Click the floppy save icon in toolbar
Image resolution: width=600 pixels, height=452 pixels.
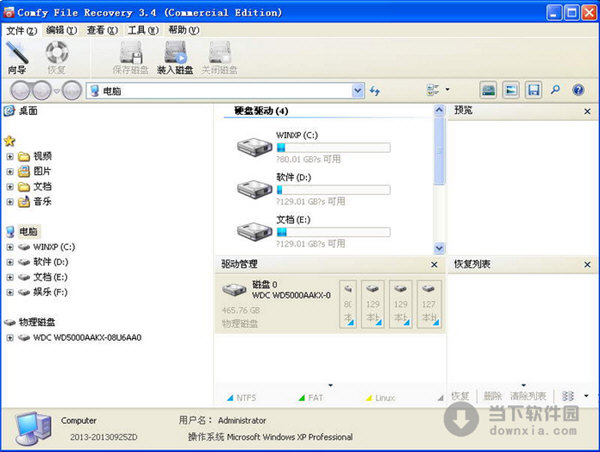533,90
